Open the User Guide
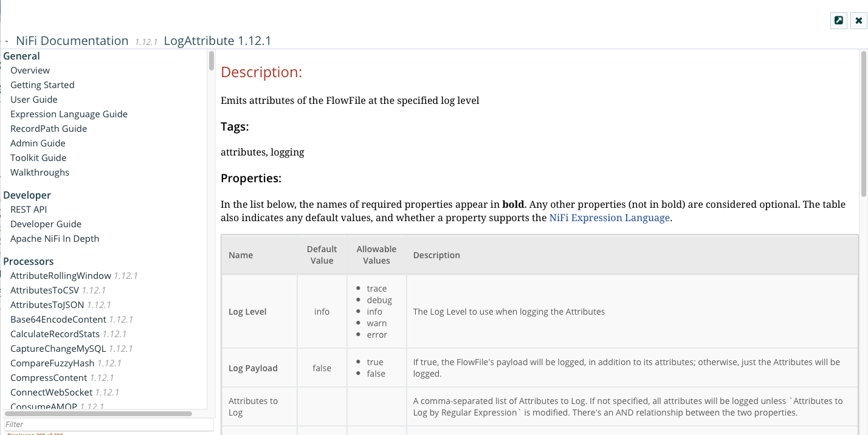Viewport: 868px width, 435px height. [x=33, y=100]
